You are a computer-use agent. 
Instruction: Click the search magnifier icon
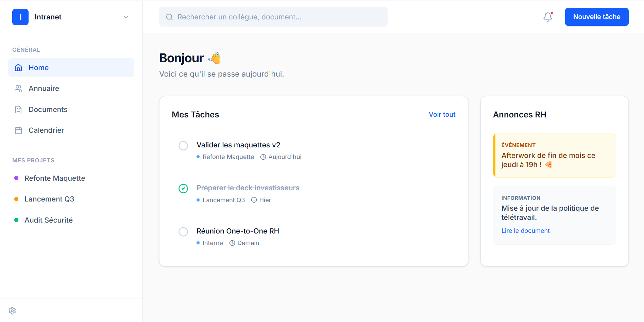coord(169,17)
